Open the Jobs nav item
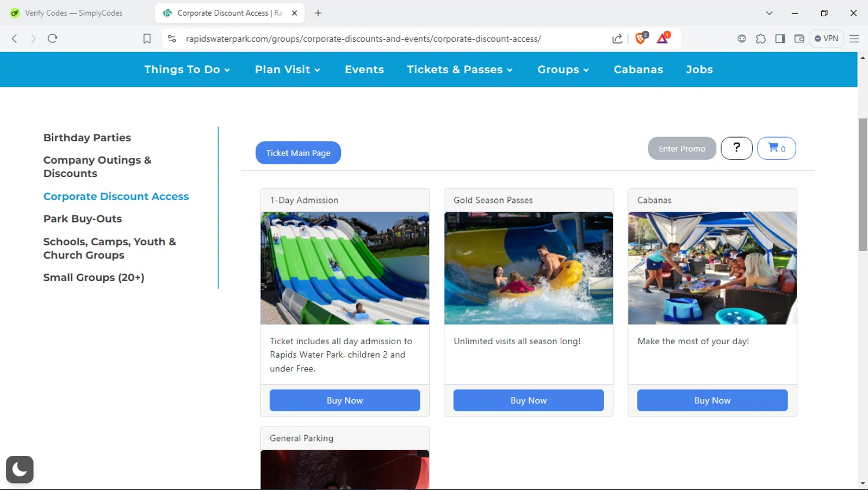Screen dimensions: 868x490 (699, 69)
